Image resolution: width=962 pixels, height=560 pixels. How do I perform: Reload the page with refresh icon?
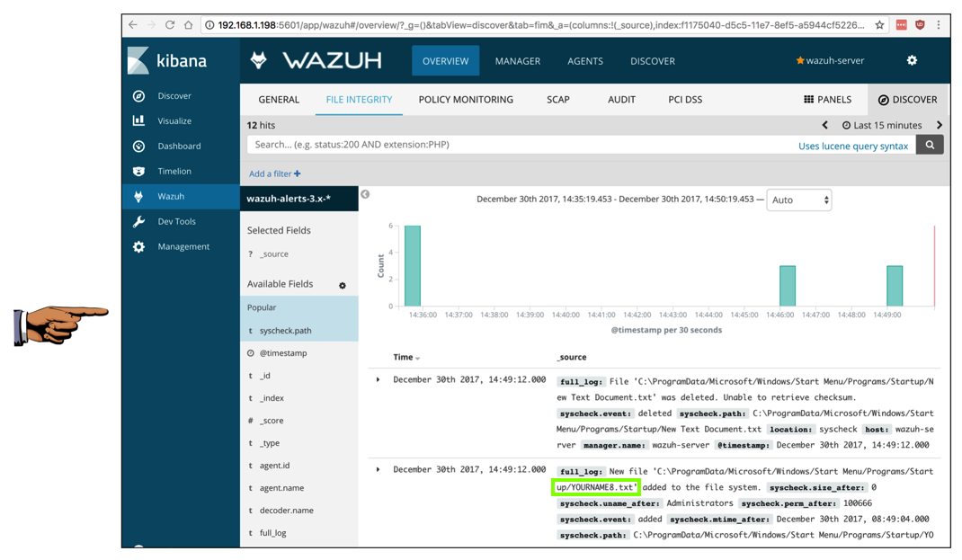click(x=170, y=25)
